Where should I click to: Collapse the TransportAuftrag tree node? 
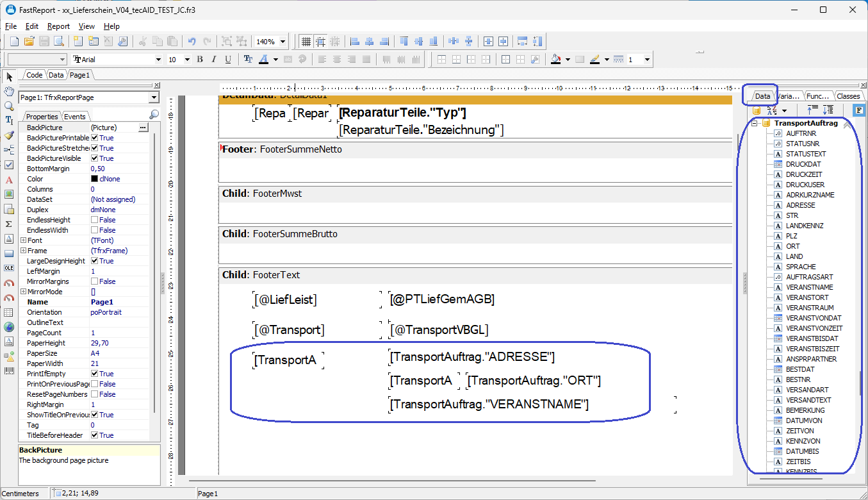(x=755, y=123)
